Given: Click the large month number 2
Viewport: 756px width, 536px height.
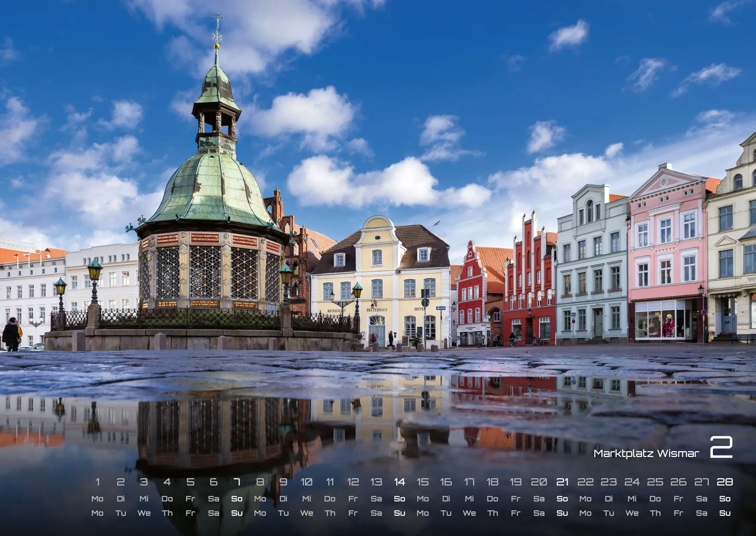Looking at the screenshot, I should point(721,447).
